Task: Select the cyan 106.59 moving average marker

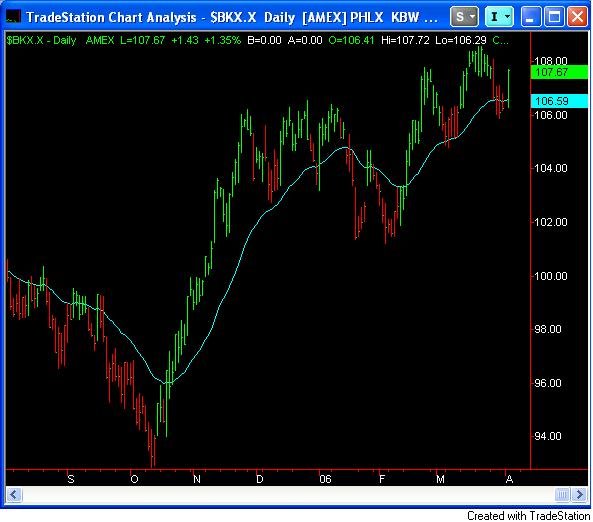Action: click(559, 101)
